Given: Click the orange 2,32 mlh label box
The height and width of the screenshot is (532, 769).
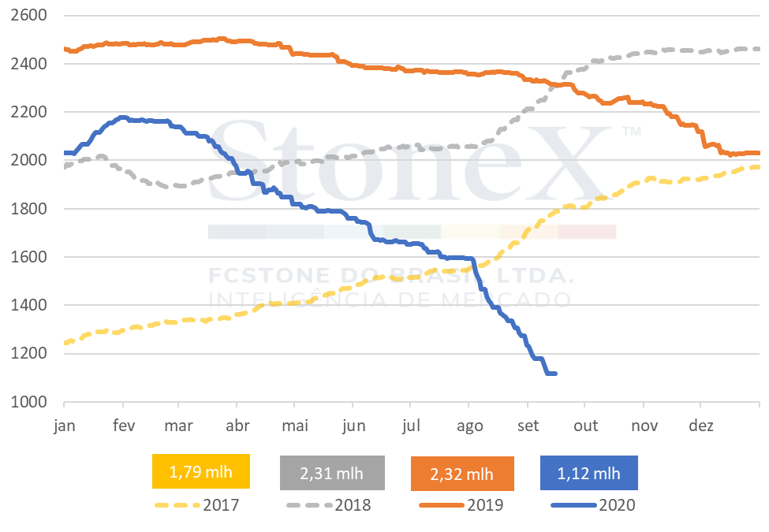Looking at the screenshot, I should (462, 473).
